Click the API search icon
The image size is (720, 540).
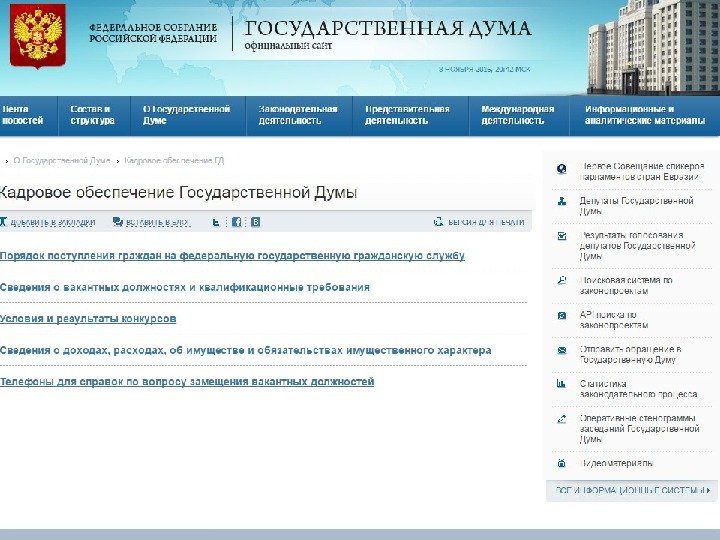point(561,315)
